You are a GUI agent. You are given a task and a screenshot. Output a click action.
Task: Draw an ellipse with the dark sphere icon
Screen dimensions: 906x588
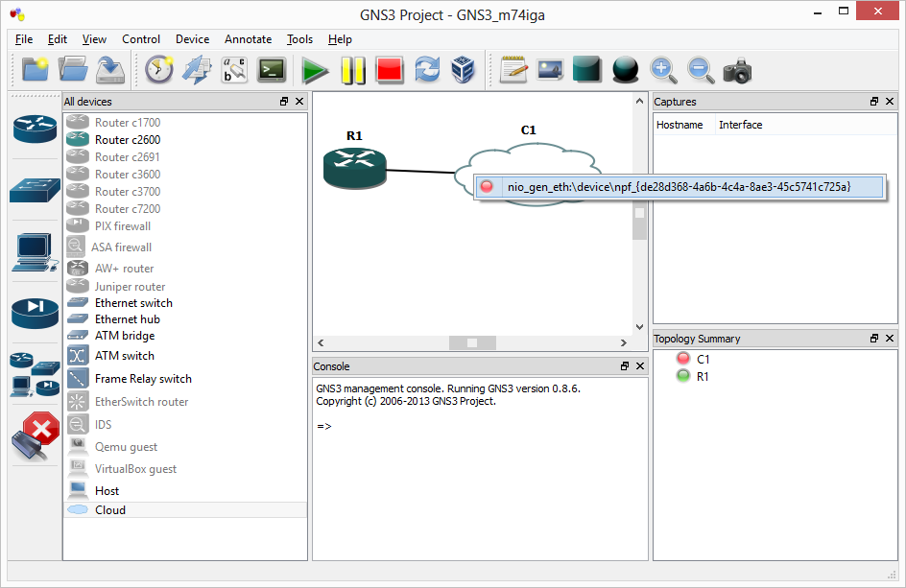(x=625, y=70)
